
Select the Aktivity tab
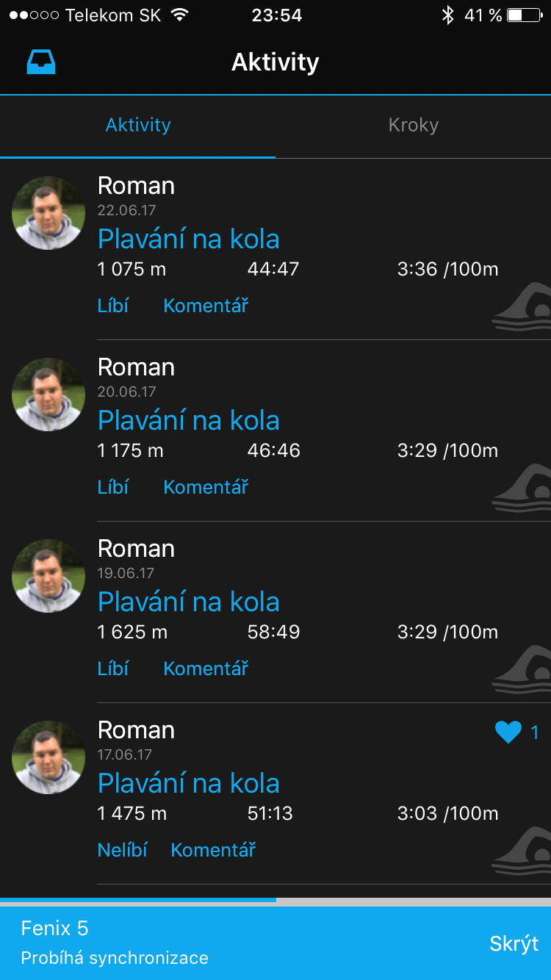pos(138,126)
